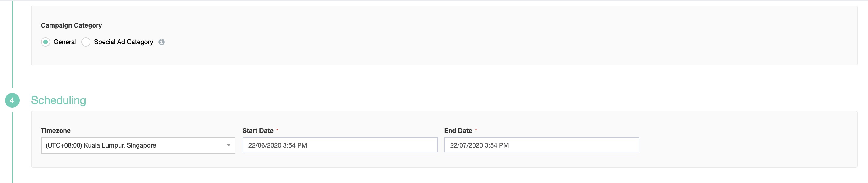This screenshot has width=868, height=183.
Task: Click the Timezone field label
Action: click(x=56, y=131)
